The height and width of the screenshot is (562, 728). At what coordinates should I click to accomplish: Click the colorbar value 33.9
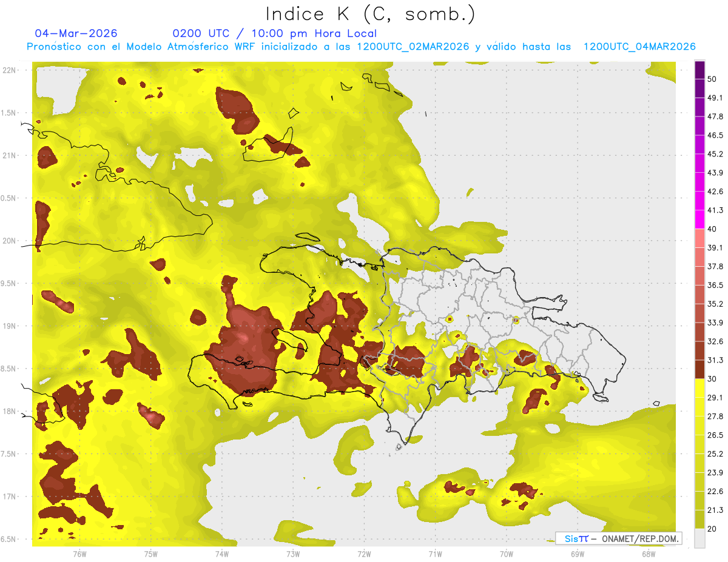(x=715, y=323)
